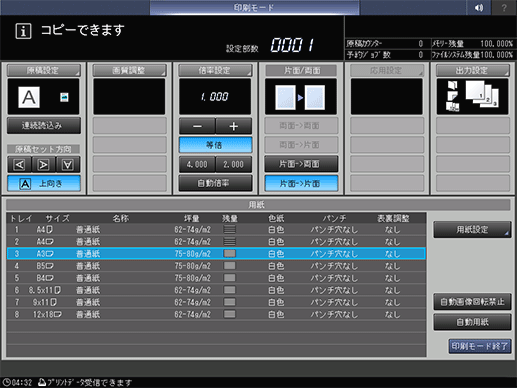Select tray 1 A4 paper row
Image resolution: width=517 pixels, height=388 pixels.
216,229
